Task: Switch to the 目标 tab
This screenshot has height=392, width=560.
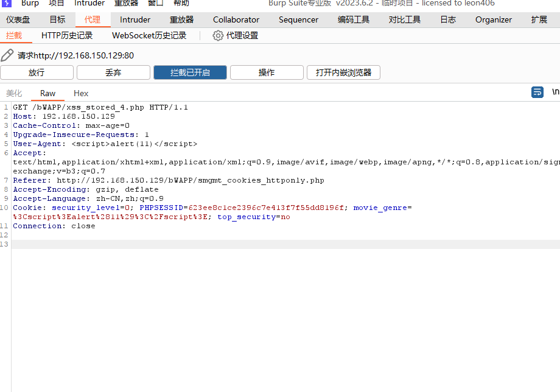Action: (57, 19)
